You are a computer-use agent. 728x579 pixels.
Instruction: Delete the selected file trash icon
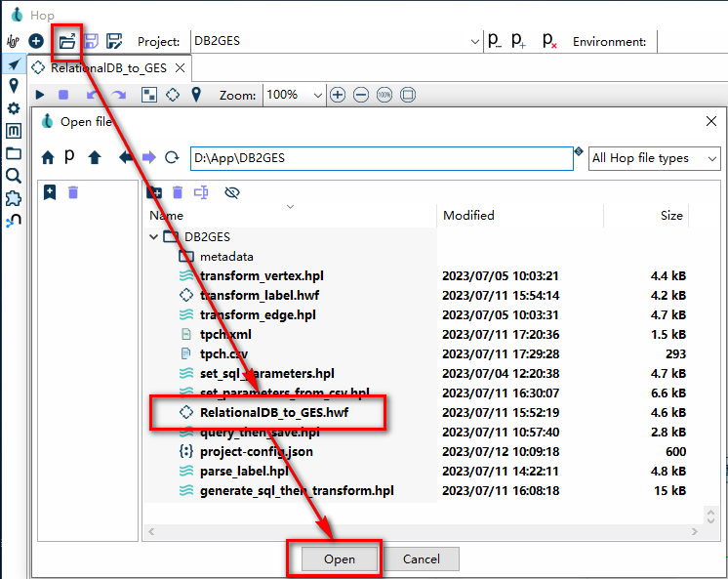(x=178, y=192)
